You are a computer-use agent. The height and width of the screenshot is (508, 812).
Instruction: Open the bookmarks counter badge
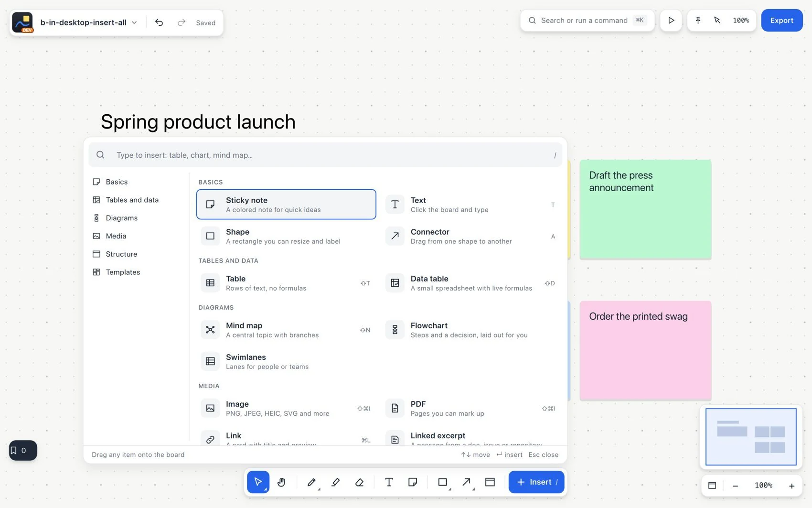pyautogui.click(x=23, y=450)
